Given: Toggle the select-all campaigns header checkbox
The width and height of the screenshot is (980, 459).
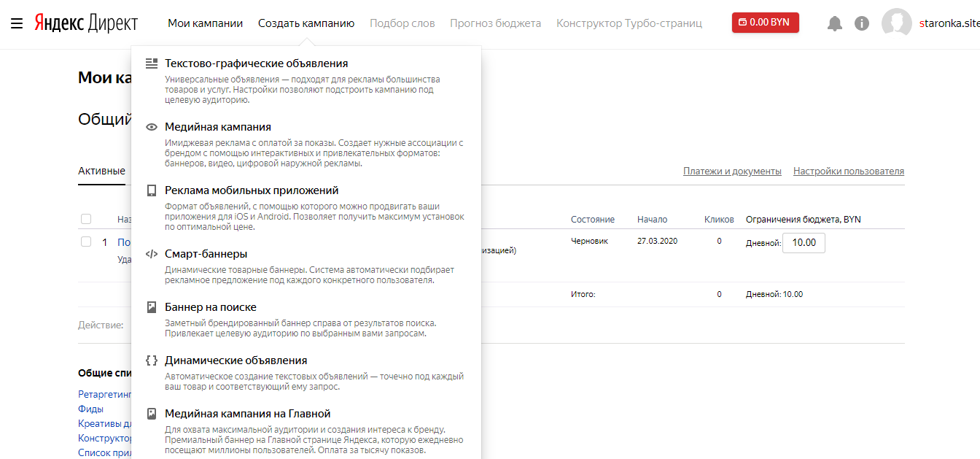Looking at the screenshot, I should [86, 219].
